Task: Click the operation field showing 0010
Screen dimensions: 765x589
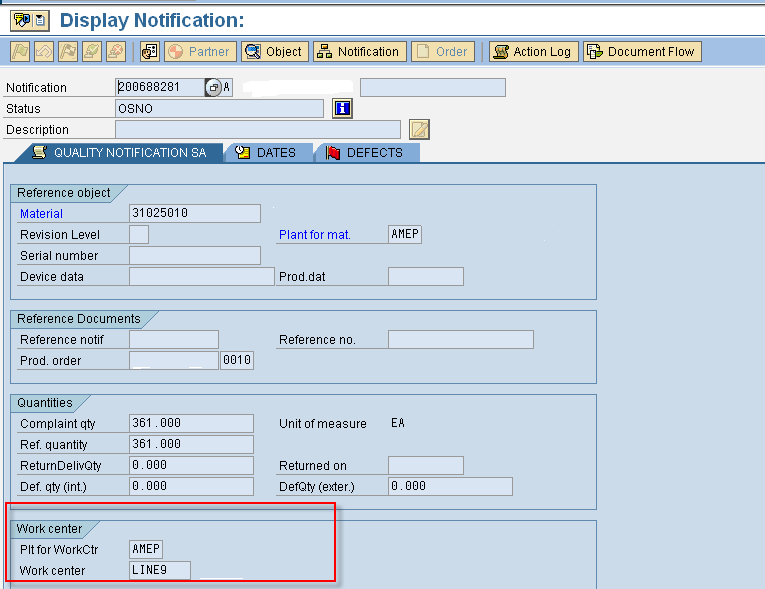Action: tap(237, 360)
